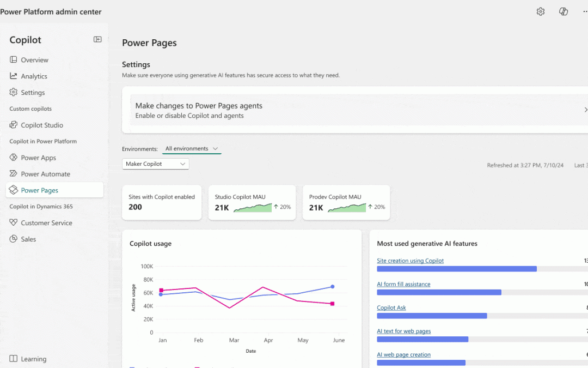Open the Maker Copilot selector
The width and height of the screenshot is (588, 368).
pos(155,164)
